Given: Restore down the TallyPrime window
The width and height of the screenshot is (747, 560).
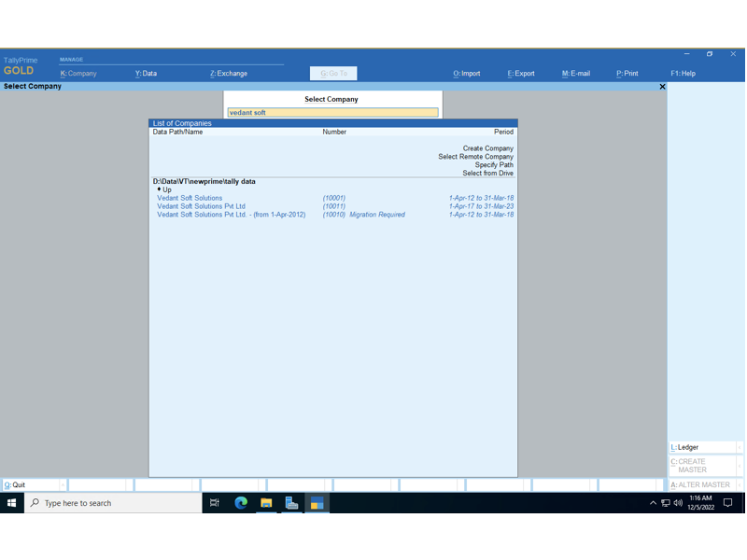Looking at the screenshot, I should coord(710,54).
